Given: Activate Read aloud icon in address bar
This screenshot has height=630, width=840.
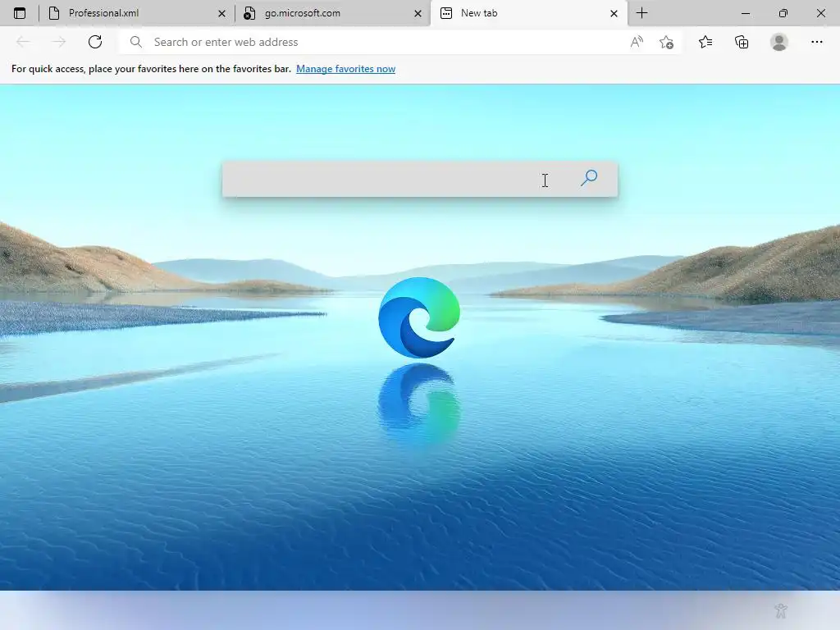Looking at the screenshot, I should [637, 42].
